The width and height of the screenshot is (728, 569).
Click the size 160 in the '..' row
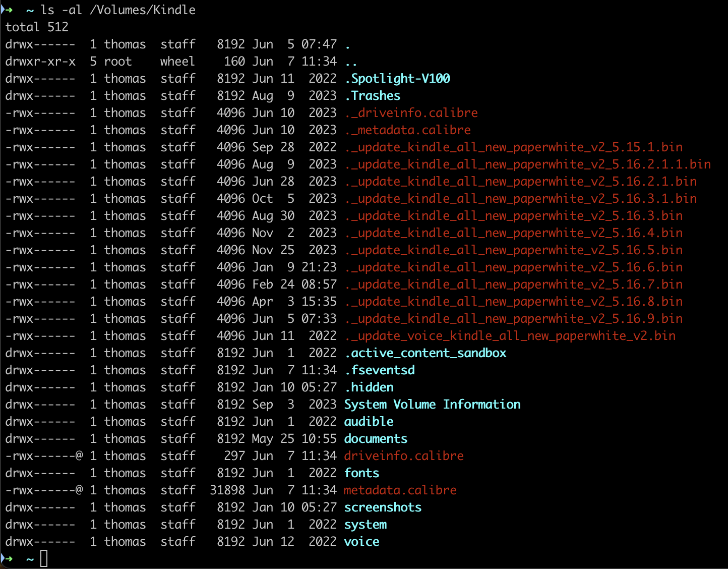coord(234,62)
